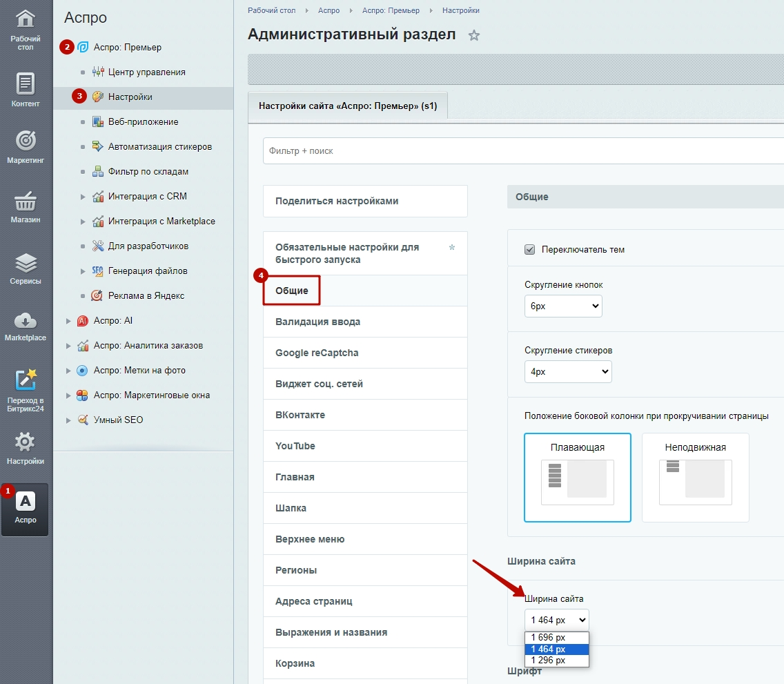784x684 pixels.
Task: Click the Фильтр + поиск field
Action: pyautogui.click(x=524, y=151)
